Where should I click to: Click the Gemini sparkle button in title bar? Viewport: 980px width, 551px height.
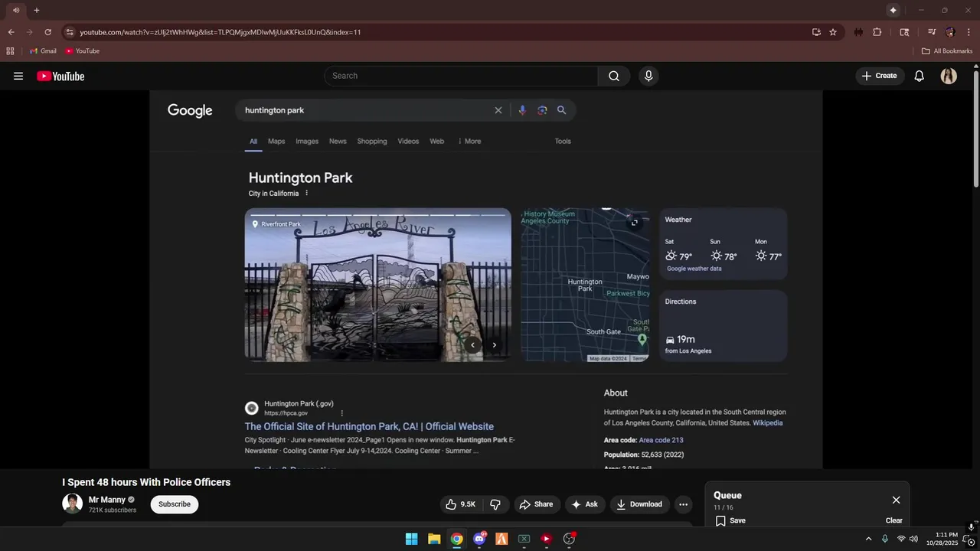tap(893, 10)
